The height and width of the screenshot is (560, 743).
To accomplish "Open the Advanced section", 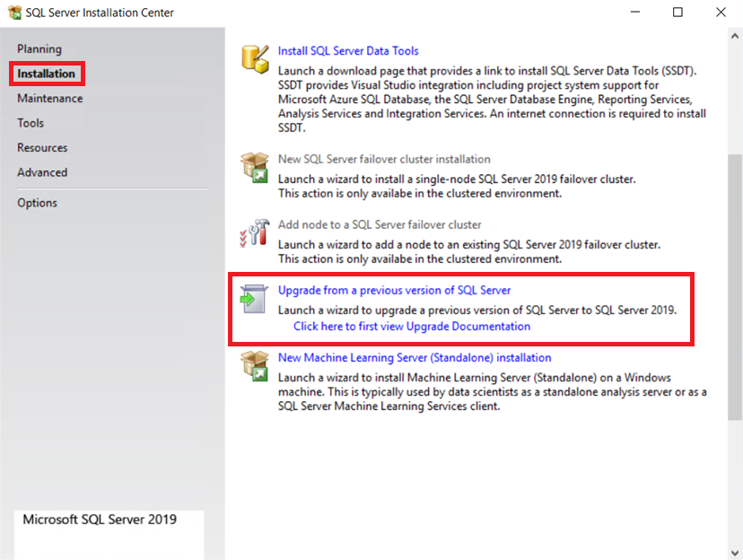I will click(42, 172).
